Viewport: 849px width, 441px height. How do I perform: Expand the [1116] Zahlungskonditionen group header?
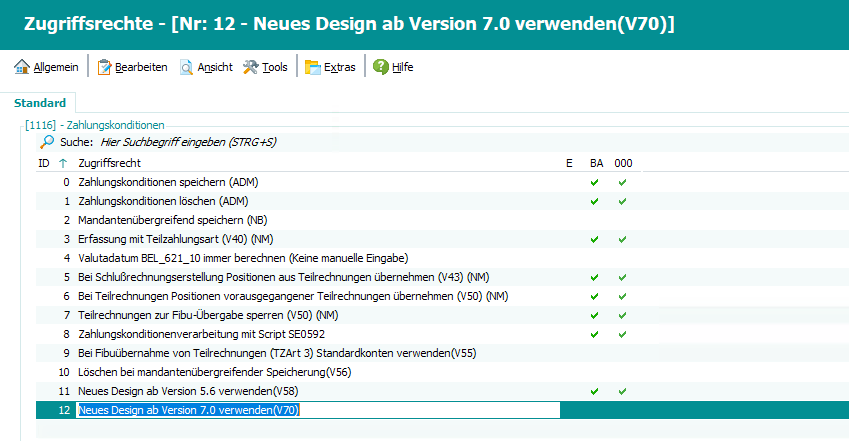(94, 125)
